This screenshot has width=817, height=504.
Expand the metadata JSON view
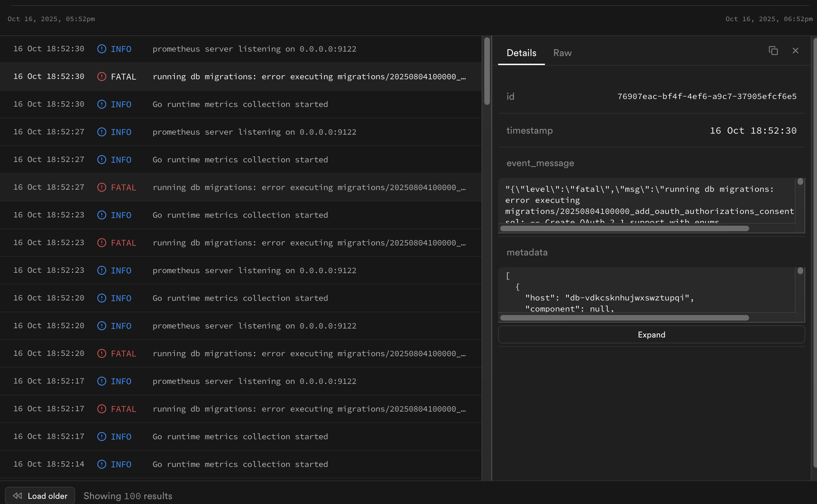[651, 335]
